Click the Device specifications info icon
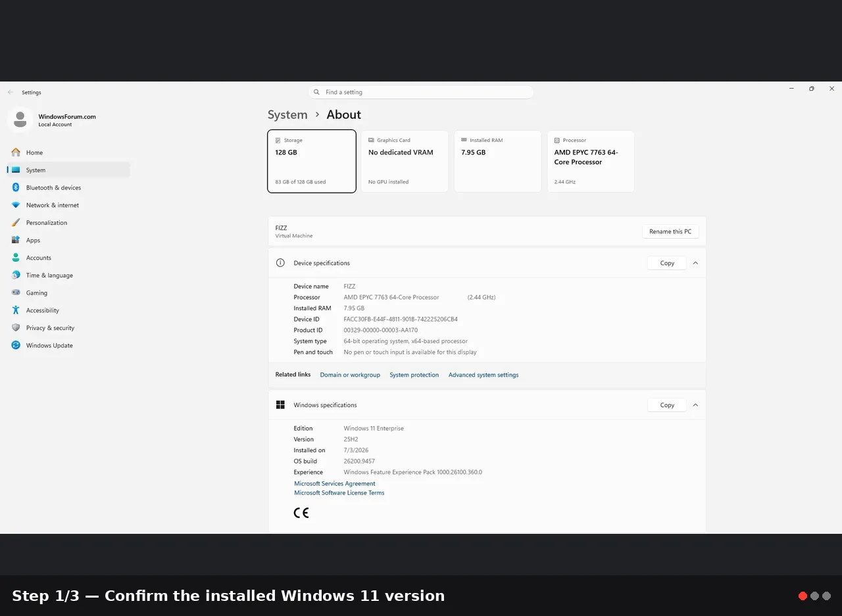 coord(280,263)
